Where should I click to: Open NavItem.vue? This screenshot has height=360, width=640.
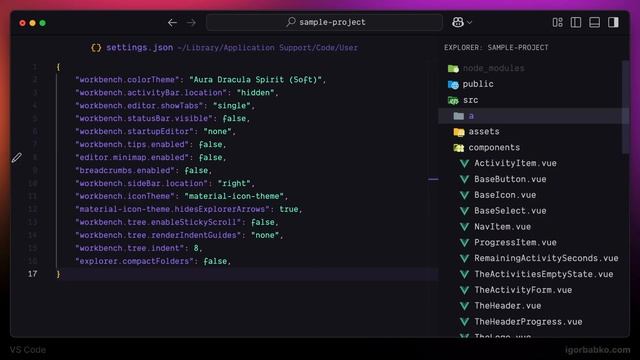pyautogui.click(x=502, y=227)
